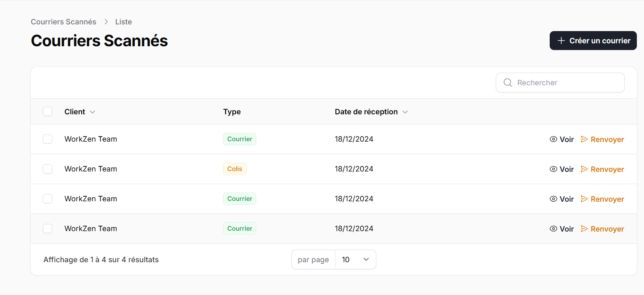Click the magnifying glass search icon
644x295 pixels.
[508, 83]
